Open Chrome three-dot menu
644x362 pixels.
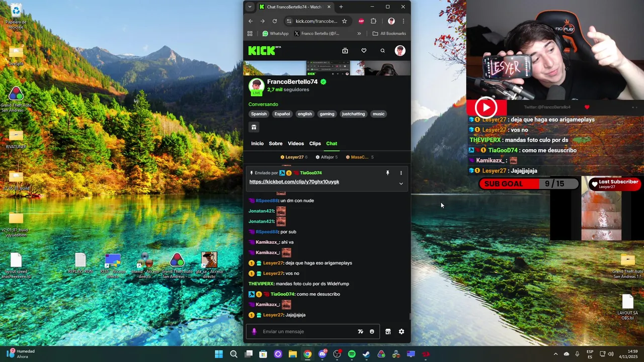[x=403, y=21]
